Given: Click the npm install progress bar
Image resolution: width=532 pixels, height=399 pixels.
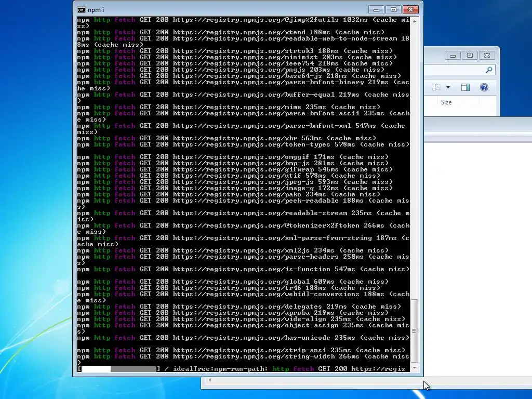Looking at the screenshot, I should [x=119, y=369].
